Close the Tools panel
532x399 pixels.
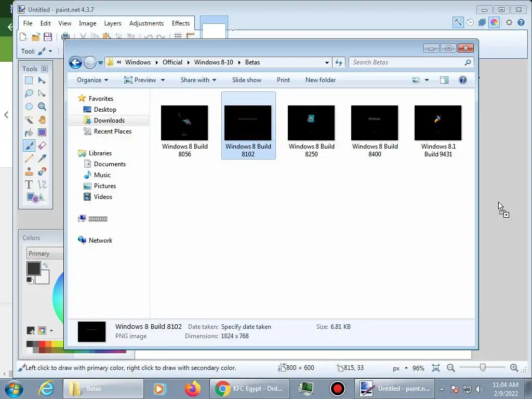(45, 69)
